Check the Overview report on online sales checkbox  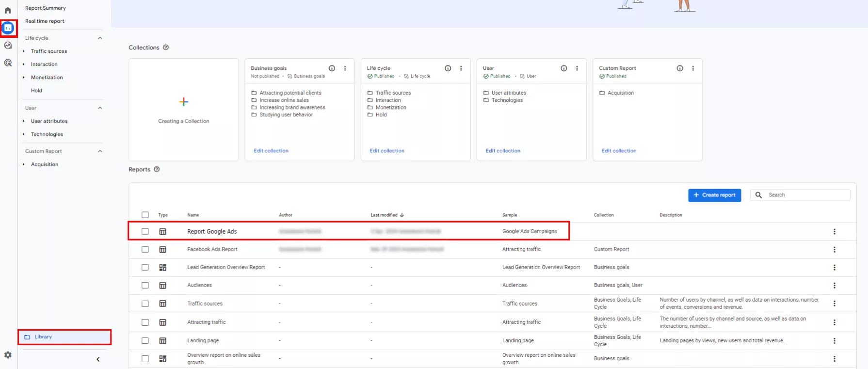[145, 359]
